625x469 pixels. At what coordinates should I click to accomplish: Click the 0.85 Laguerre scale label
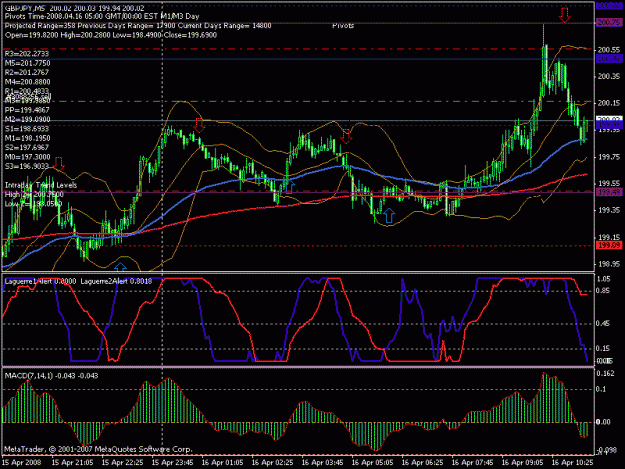click(x=603, y=291)
